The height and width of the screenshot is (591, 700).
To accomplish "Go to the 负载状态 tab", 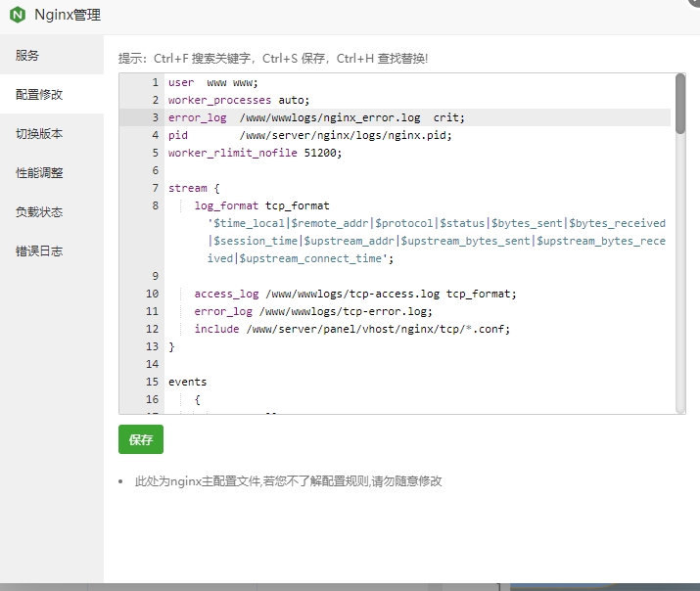I will (x=52, y=212).
